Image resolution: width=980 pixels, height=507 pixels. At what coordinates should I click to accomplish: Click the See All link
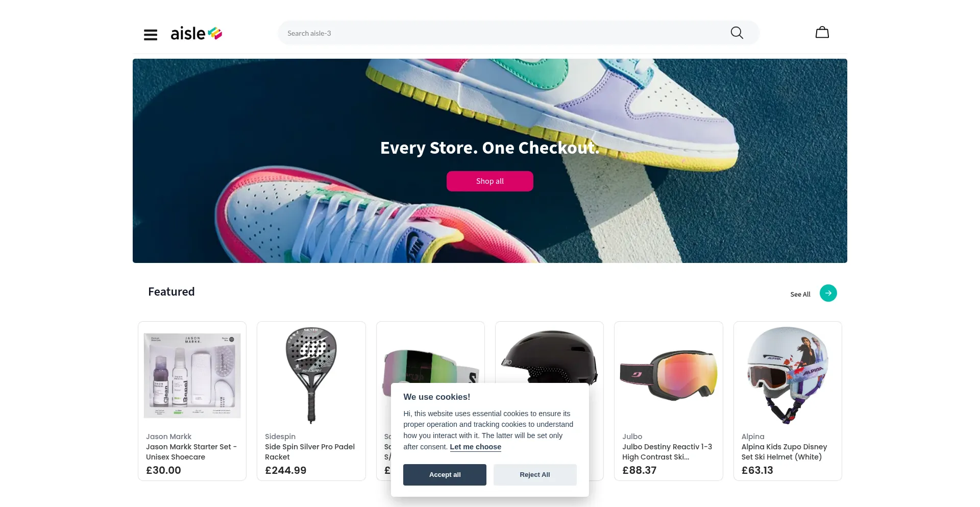[x=800, y=295]
